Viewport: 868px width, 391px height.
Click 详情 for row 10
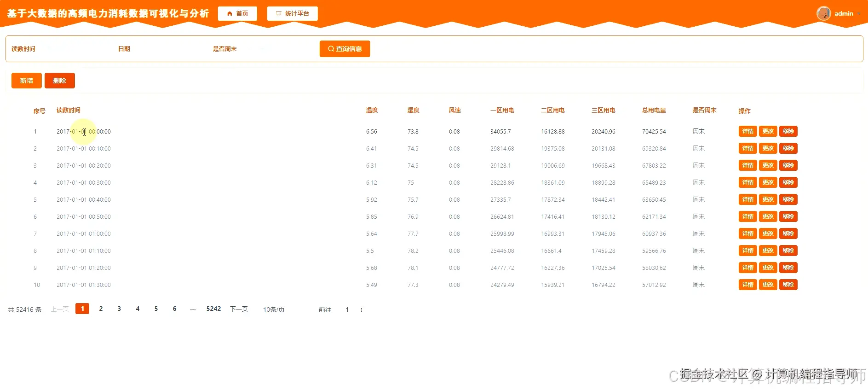coord(748,285)
